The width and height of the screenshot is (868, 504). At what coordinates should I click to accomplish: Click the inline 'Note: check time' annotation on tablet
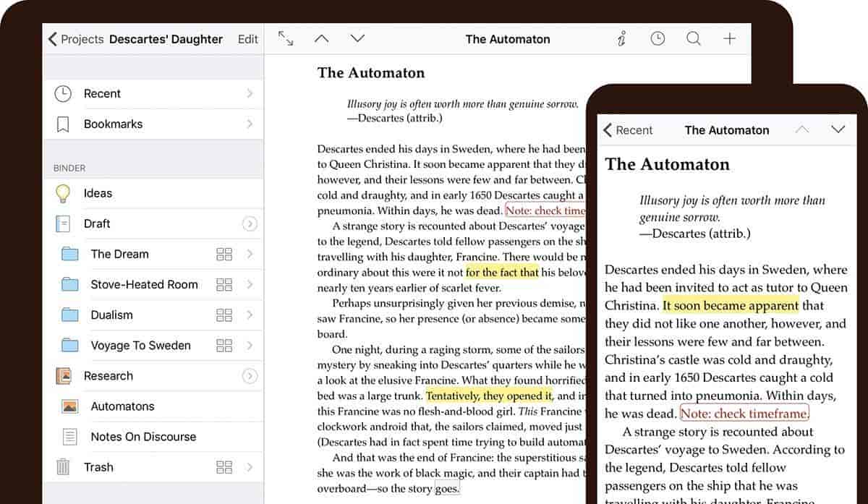(x=545, y=210)
